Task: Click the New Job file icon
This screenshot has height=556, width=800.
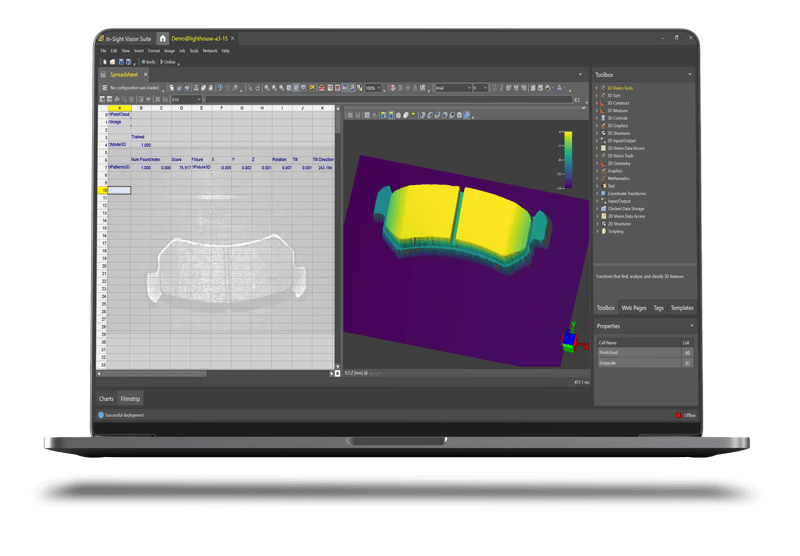Action: point(105,62)
